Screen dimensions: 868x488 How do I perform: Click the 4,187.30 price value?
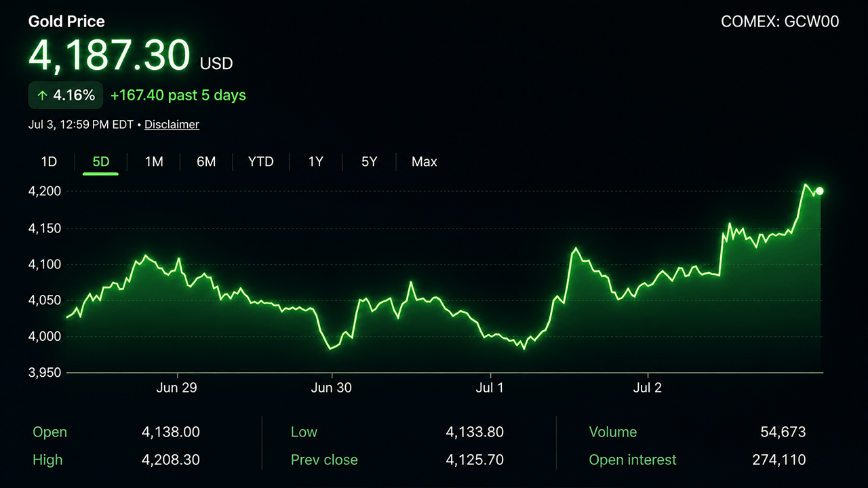109,56
